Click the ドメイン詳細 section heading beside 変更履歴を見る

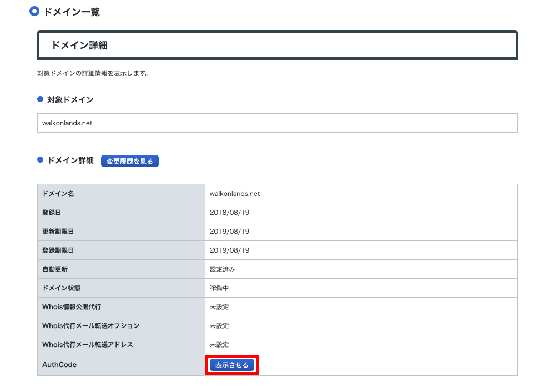(70, 160)
